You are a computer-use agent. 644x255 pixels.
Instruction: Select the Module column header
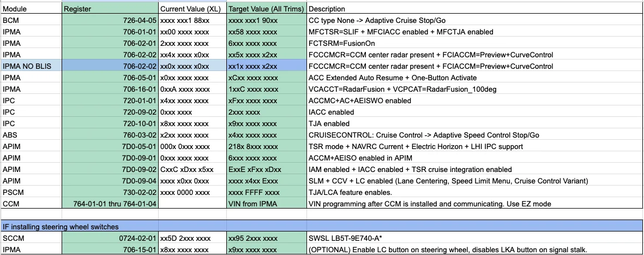31,9
